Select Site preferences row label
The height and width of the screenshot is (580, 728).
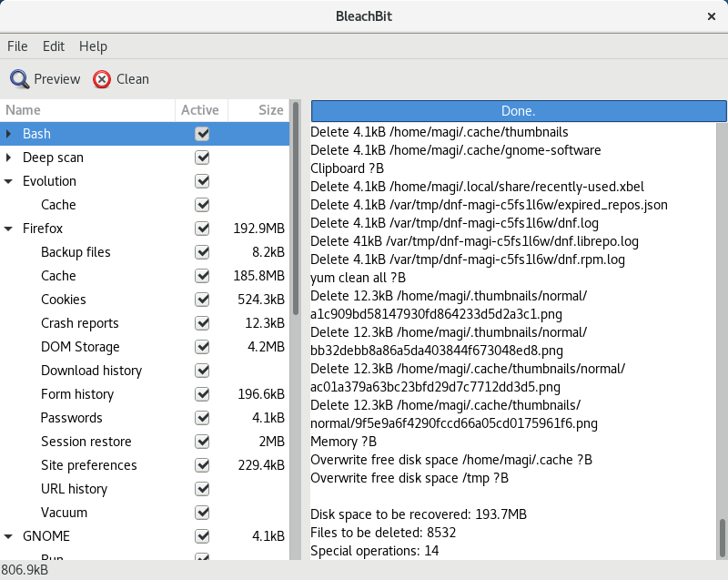point(88,465)
